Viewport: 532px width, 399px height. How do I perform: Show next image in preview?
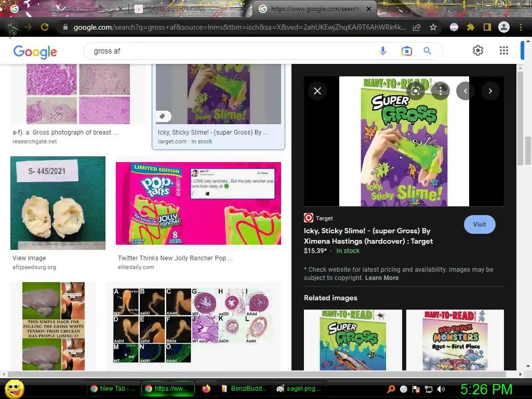click(x=490, y=91)
